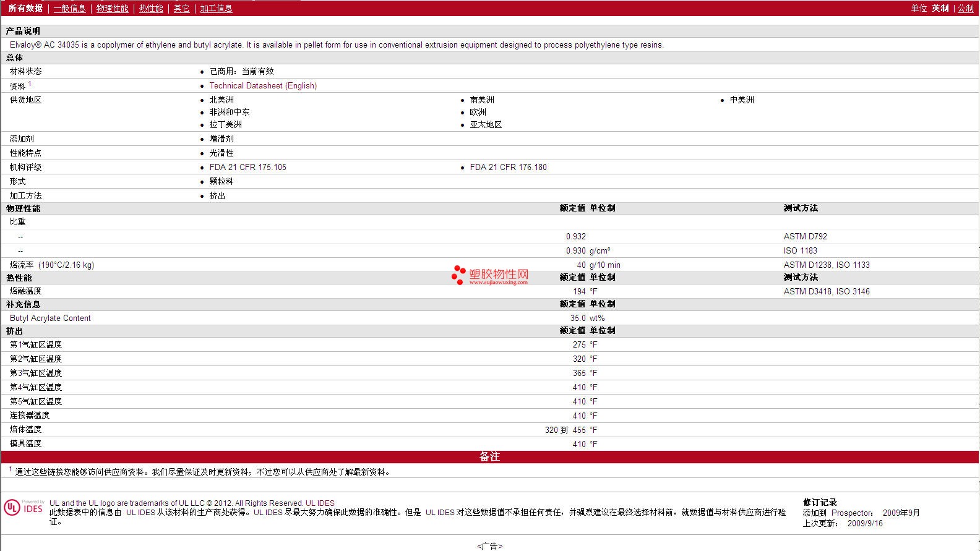The height and width of the screenshot is (551, 980).
Task: Select the 0.932 specific gravity value
Action: click(x=576, y=237)
